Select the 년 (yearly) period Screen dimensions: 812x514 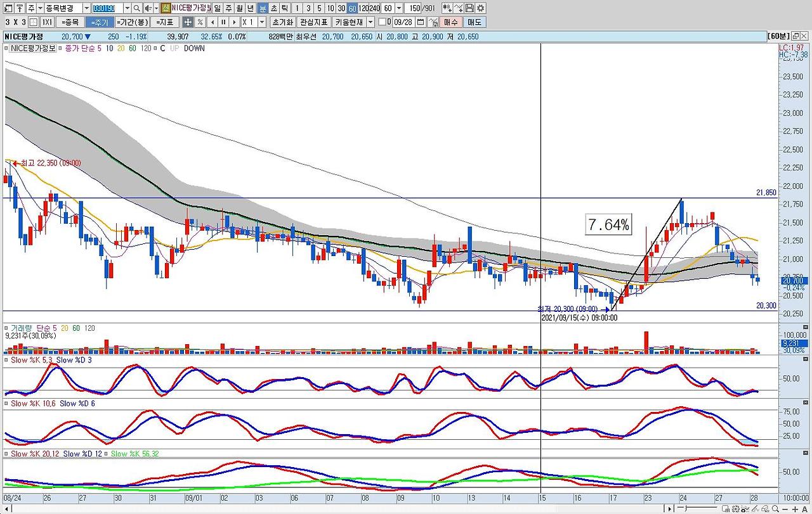tap(251, 8)
